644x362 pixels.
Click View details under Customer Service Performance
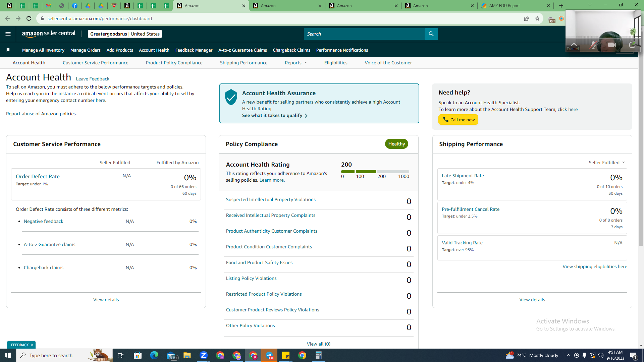click(x=106, y=300)
